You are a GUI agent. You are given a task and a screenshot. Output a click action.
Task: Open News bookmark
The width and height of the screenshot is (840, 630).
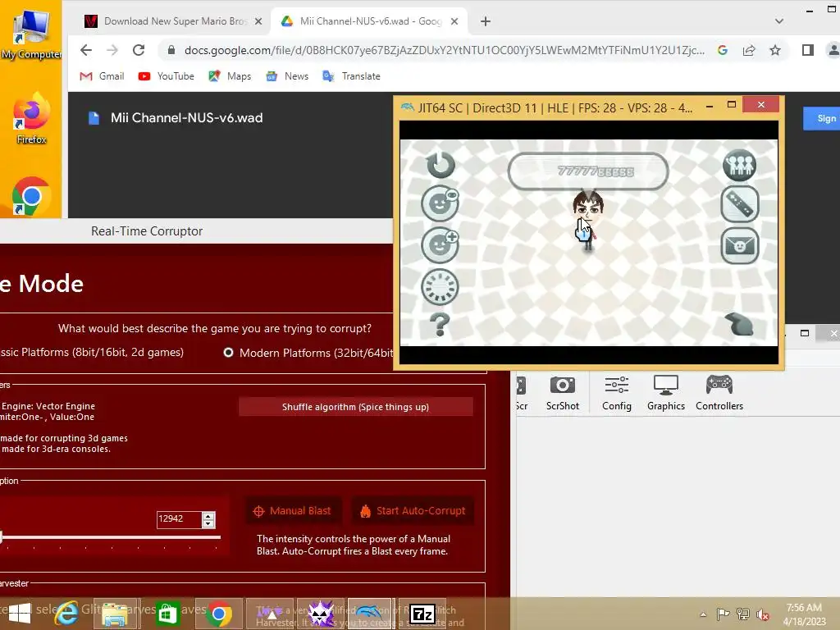[x=287, y=76]
